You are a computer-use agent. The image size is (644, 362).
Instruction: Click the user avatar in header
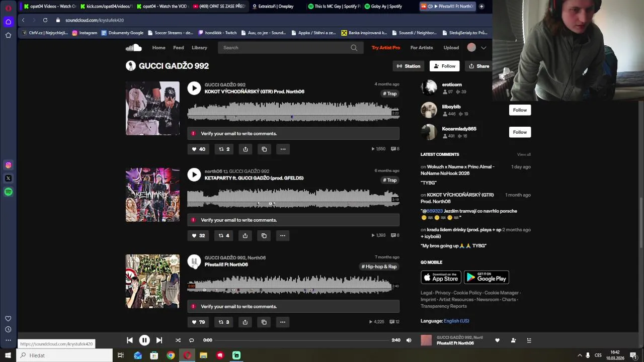point(471,48)
